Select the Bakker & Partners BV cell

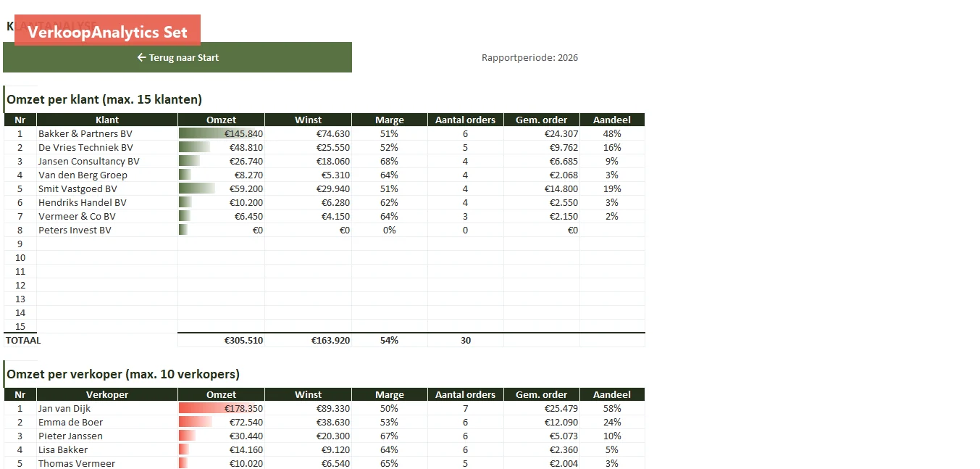[107, 133]
